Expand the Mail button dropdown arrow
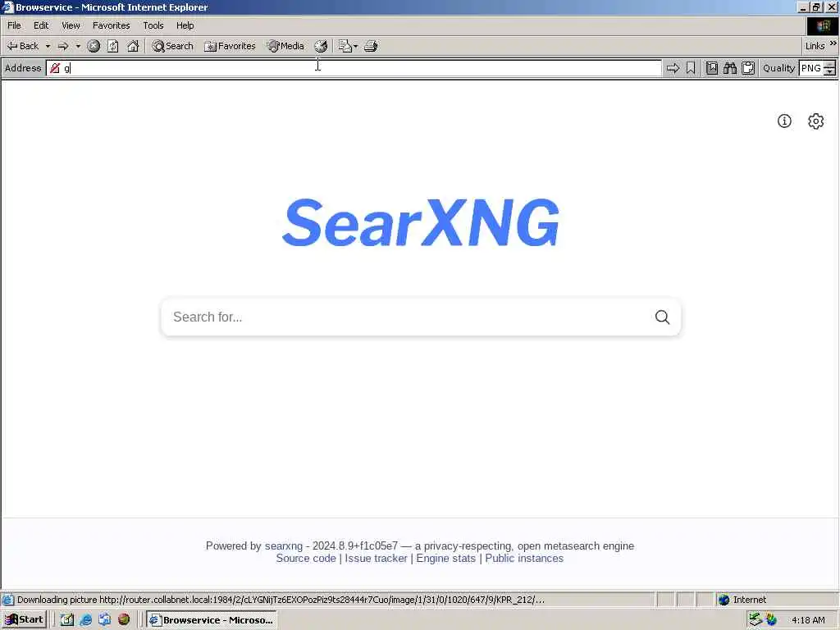 [356, 46]
